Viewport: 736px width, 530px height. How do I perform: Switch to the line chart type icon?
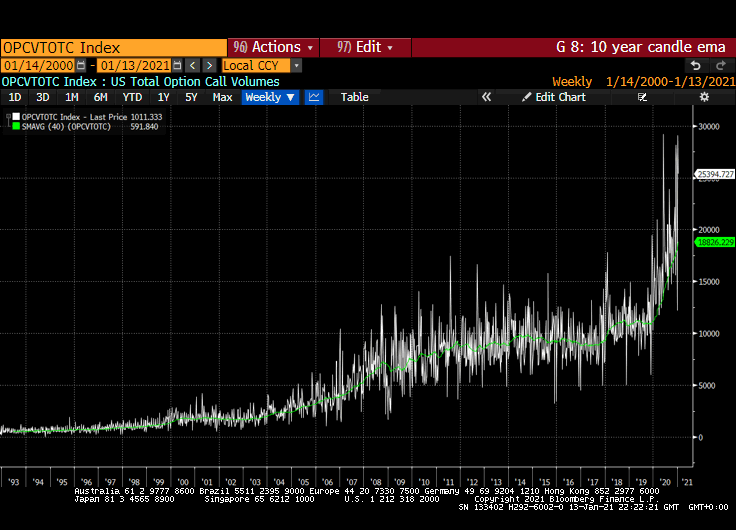point(314,97)
